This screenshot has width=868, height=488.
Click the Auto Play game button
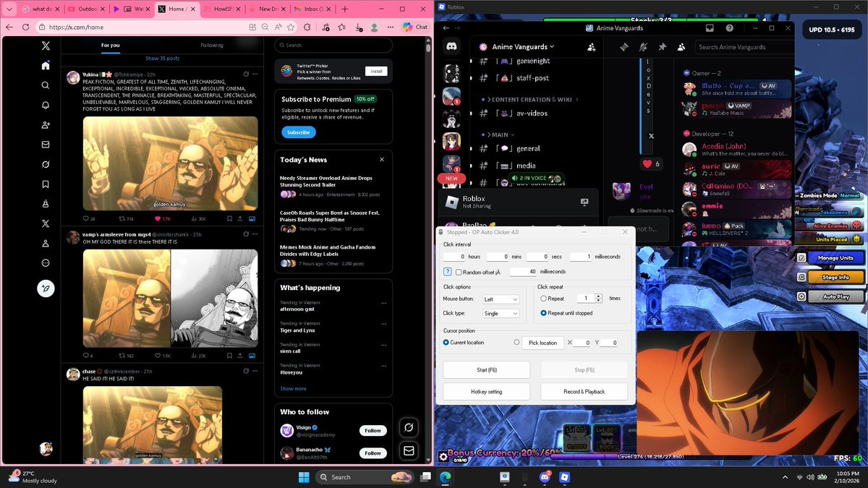tap(835, 296)
